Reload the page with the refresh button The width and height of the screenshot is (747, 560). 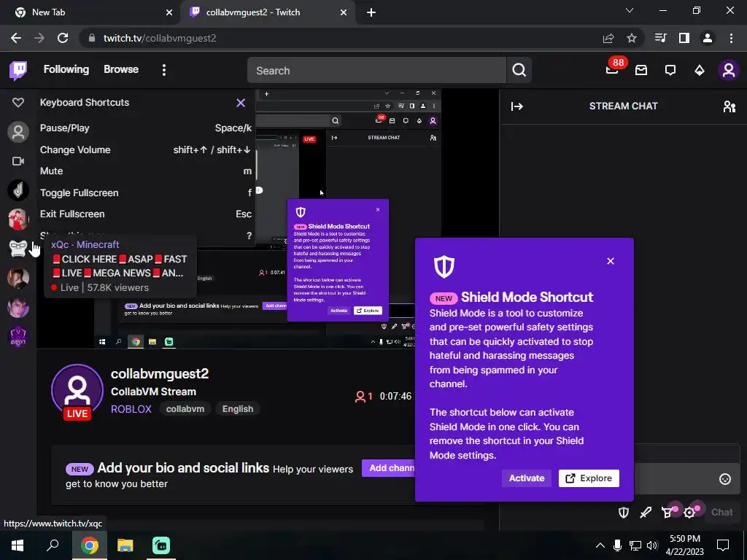(x=63, y=38)
